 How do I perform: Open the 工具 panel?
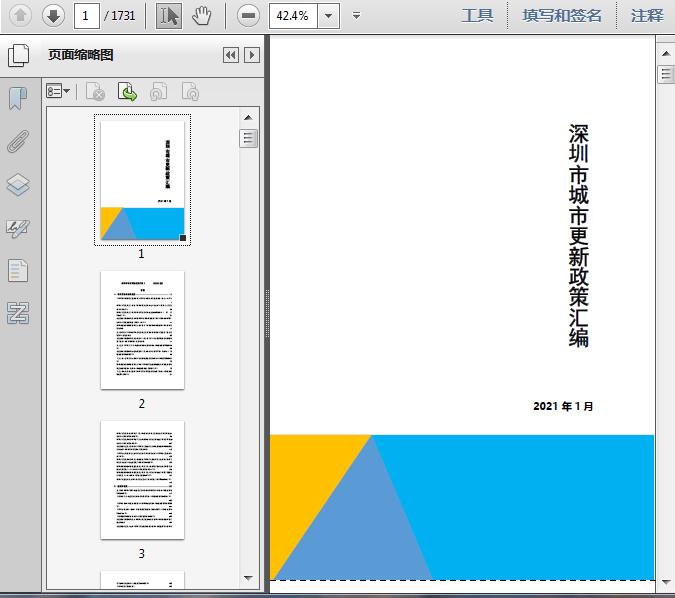click(477, 16)
